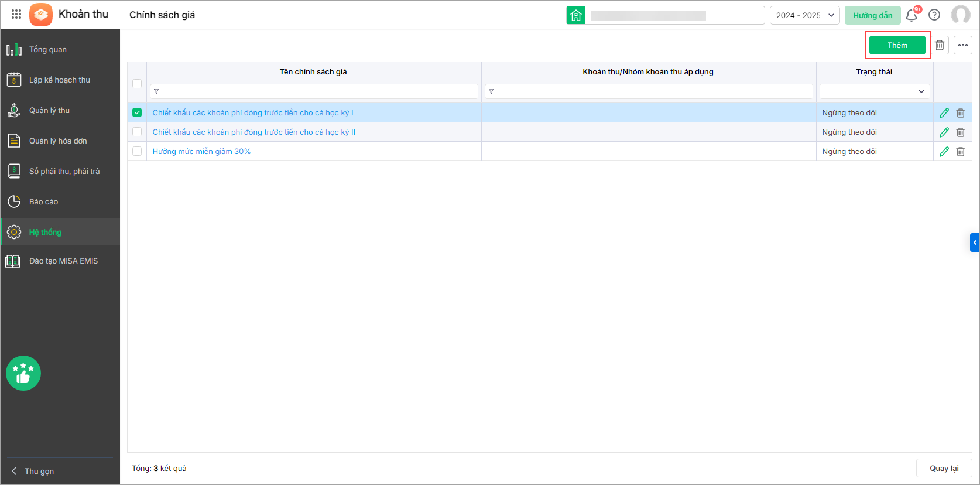Delete selected policies with toolbar trash icon
The height and width of the screenshot is (485, 980).
[x=940, y=45]
